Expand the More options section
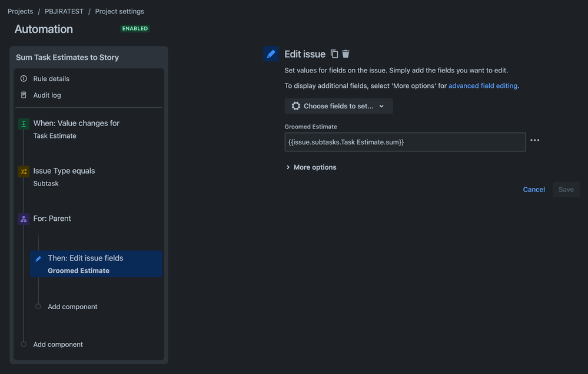This screenshot has height=374, width=588. click(311, 167)
